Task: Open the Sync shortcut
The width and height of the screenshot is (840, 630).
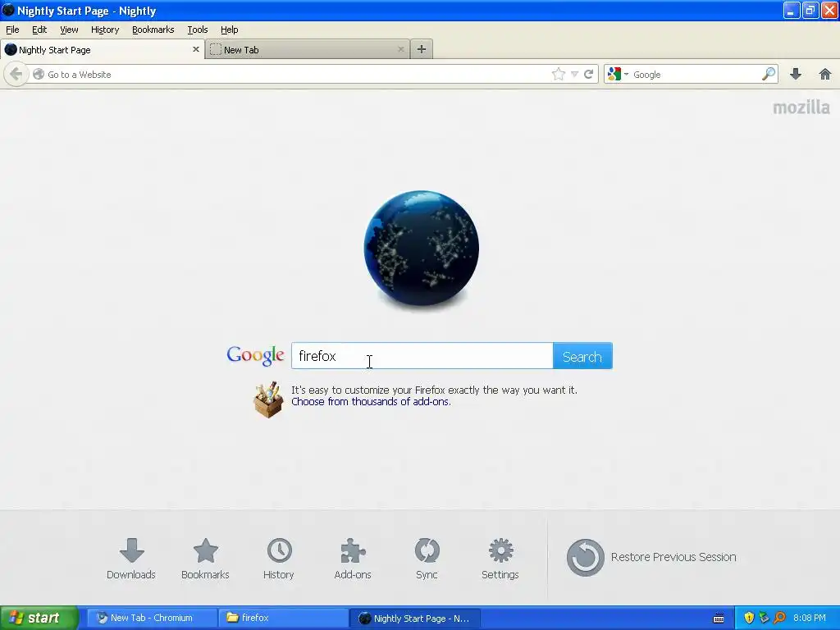Action: (427, 559)
